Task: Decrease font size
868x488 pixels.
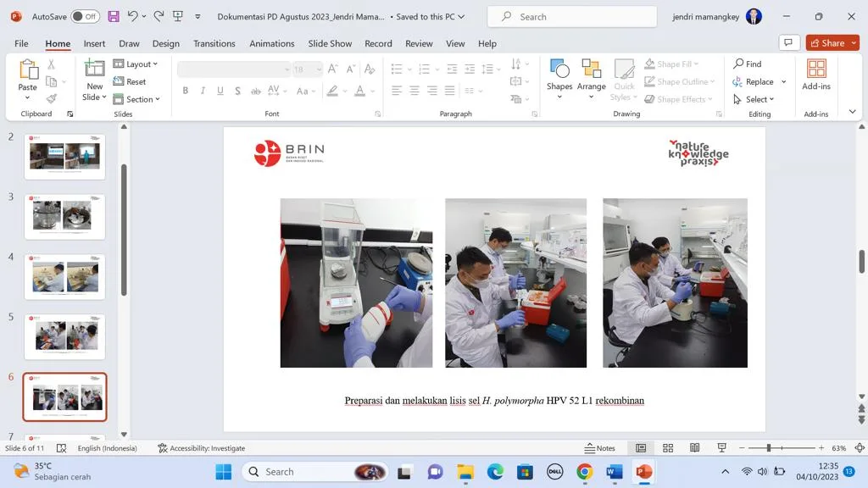Action: click(350, 69)
